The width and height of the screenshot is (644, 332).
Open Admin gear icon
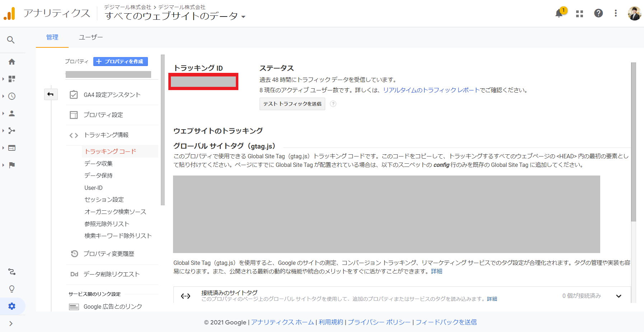[12, 306]
